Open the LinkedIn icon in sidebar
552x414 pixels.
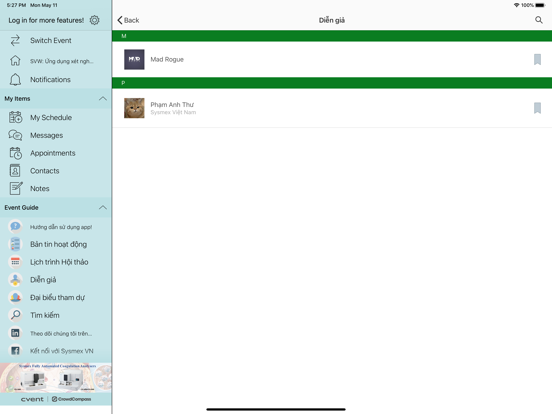tap(15, 333)
